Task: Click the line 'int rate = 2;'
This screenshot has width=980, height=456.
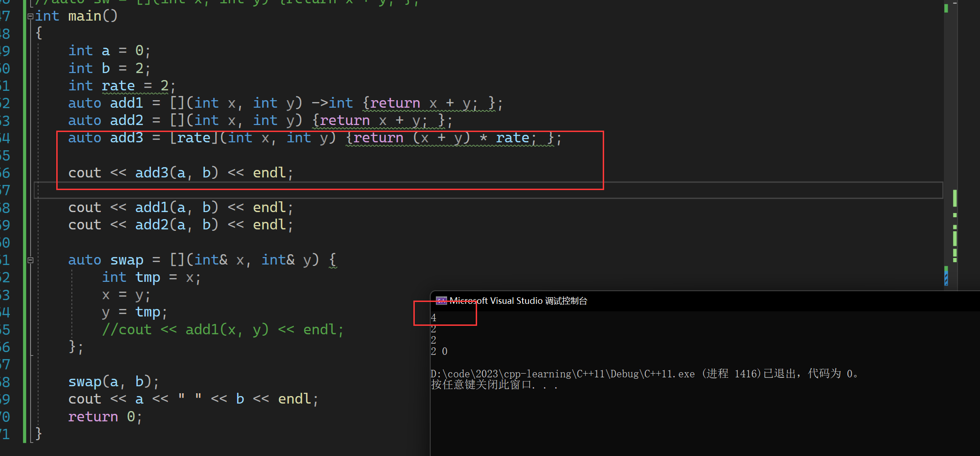Action: point(122,86)
